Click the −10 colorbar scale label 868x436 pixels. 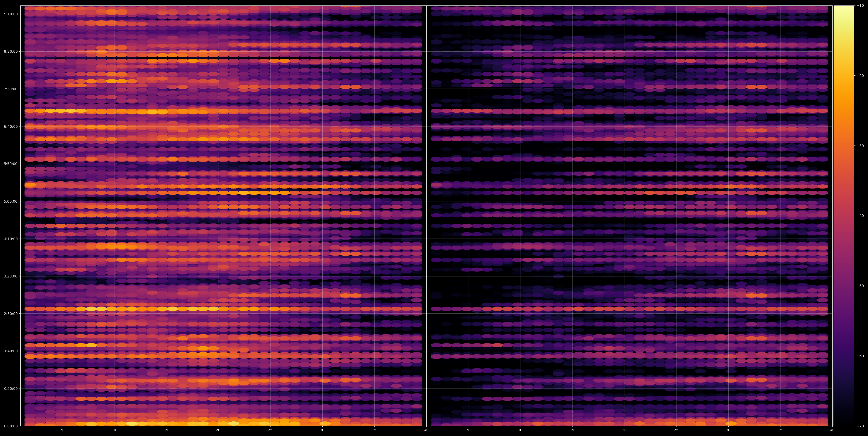(860, 6)
